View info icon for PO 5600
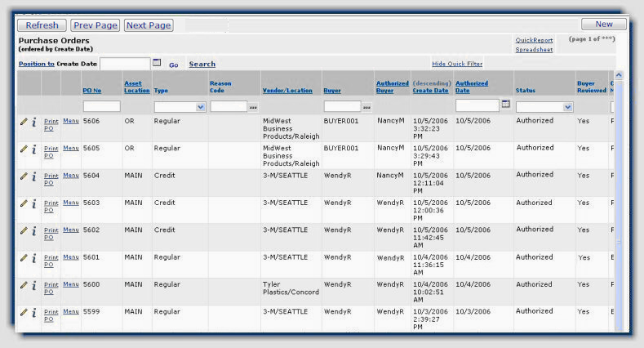The image size is (644, 348). click(x=33, y=285)
